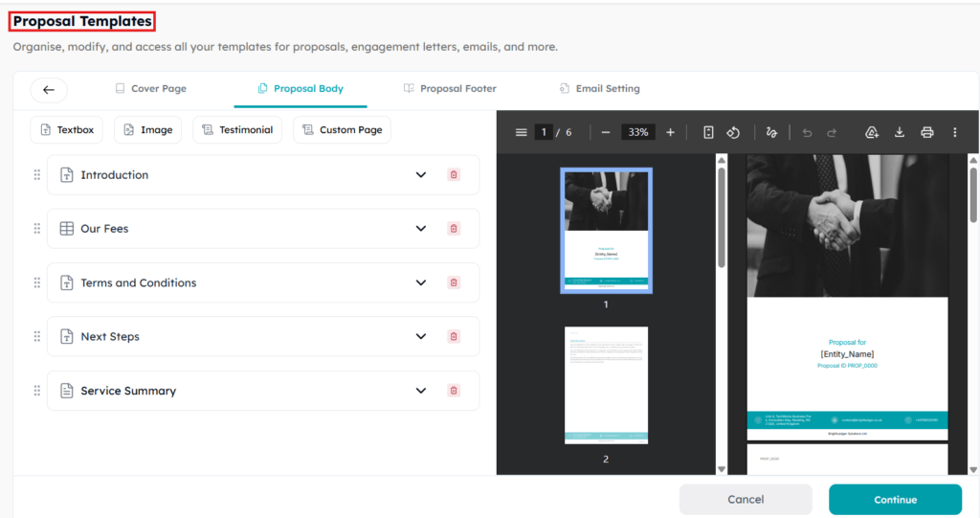This screenshot has width=980, height=518.
Task: Add a Textbox block
Action: (66, 130)
